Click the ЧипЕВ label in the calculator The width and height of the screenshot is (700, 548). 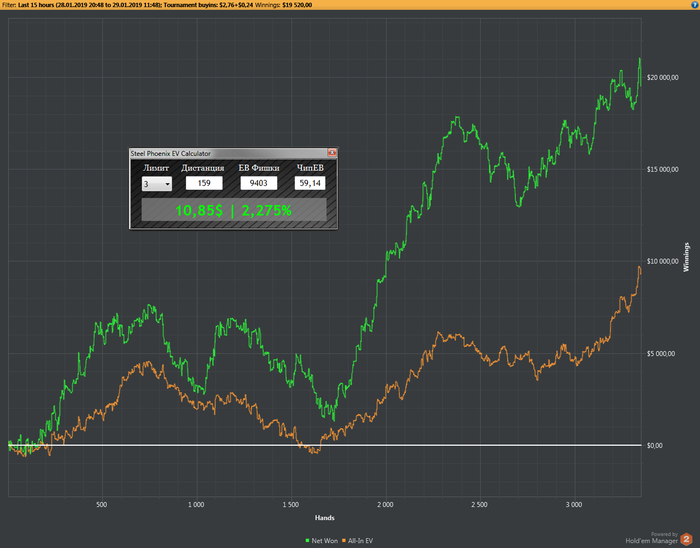(x=310, y=168)
